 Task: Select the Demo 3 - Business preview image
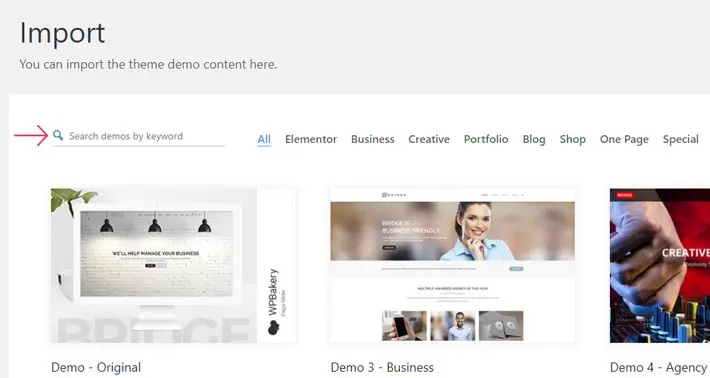tap(452, 265)
